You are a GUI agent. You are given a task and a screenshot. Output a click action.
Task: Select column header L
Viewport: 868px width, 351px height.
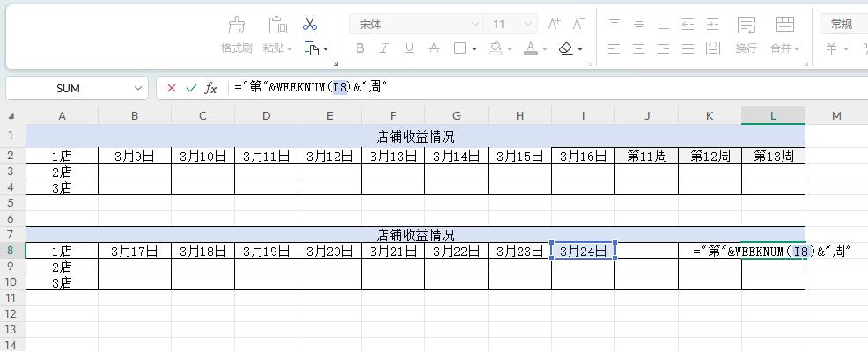(773, 115)
